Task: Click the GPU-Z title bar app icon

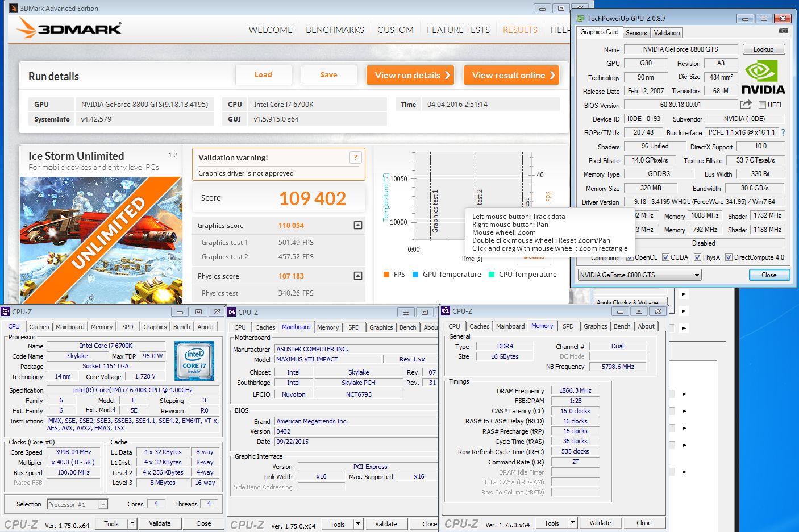Action: pos(580,18)
